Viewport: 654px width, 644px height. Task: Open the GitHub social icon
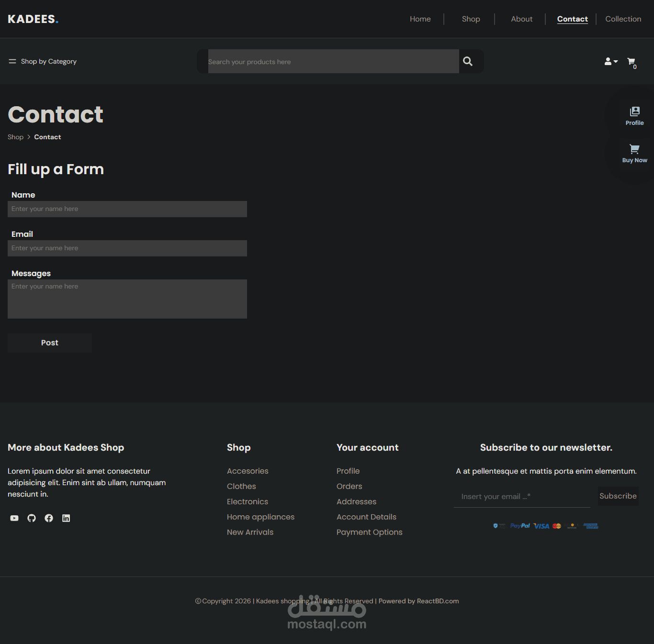32,518
